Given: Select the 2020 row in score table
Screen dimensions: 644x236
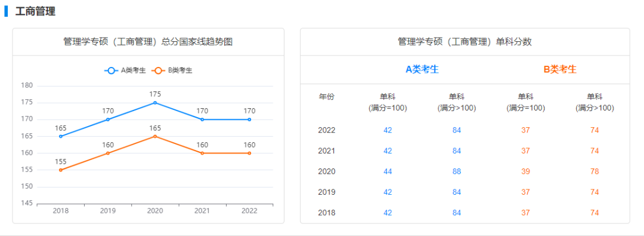Looking at the screenshot, I should coord(465,171).
